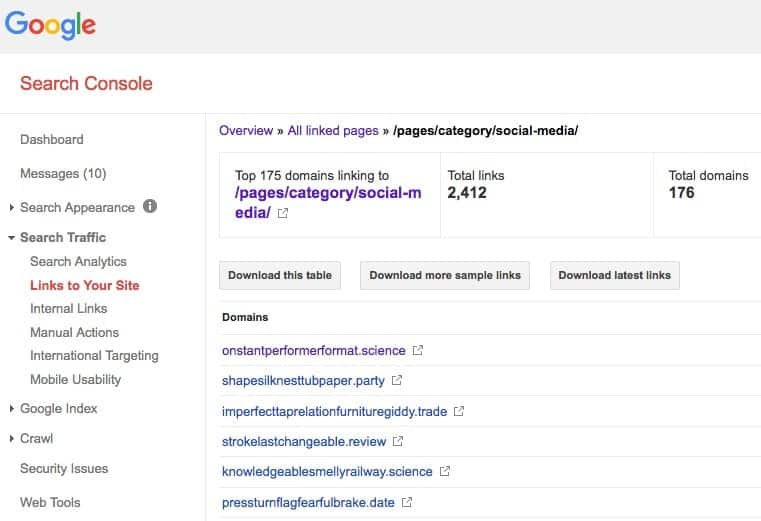Open external icon for onstantperformerformat.science
The image size is (761, 521).
tap(417, 350)
